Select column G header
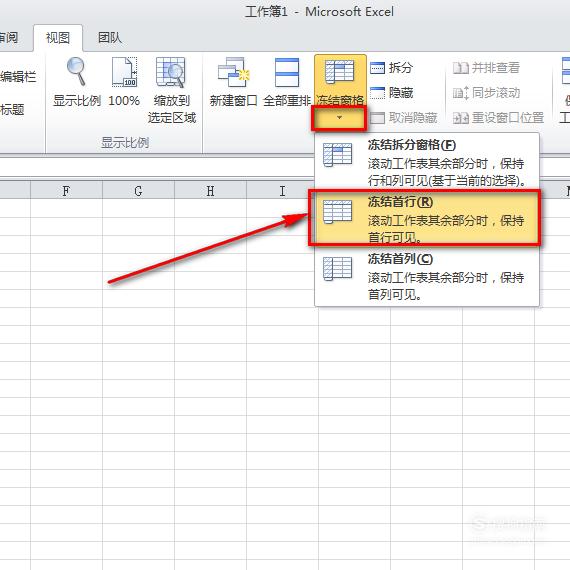This screenshot has height=570, width=570. click(x=138, y=190)
